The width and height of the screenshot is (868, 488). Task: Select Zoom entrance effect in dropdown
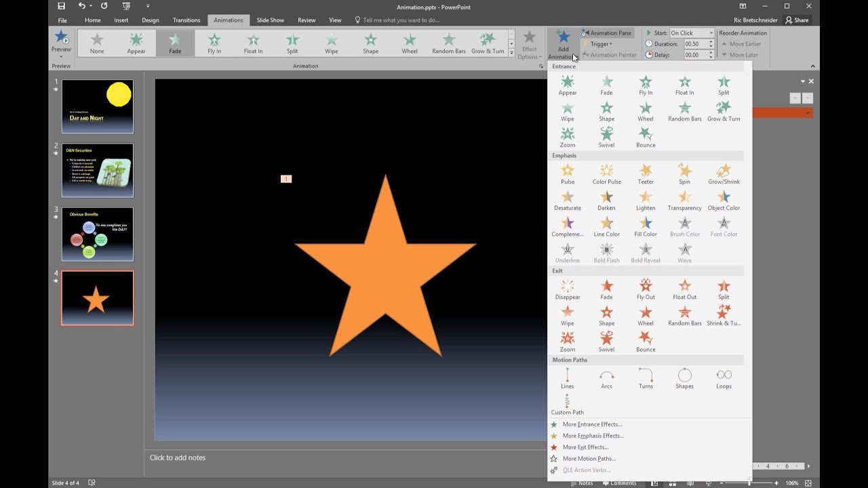(568, 137)
